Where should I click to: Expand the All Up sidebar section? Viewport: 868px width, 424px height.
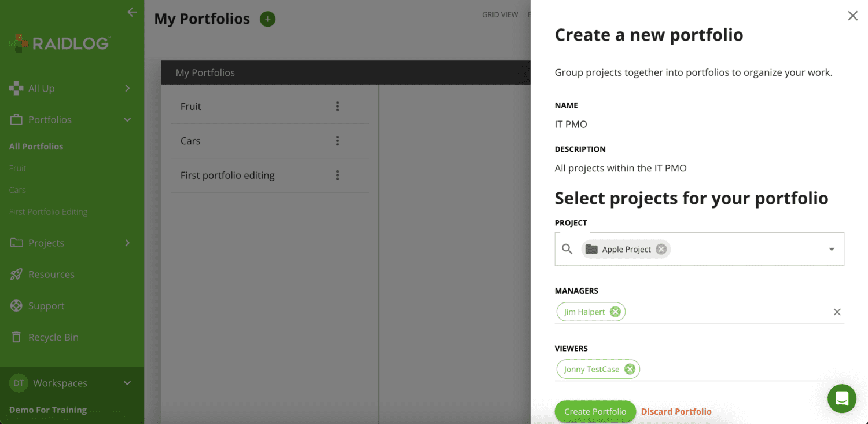coord(127,88)
